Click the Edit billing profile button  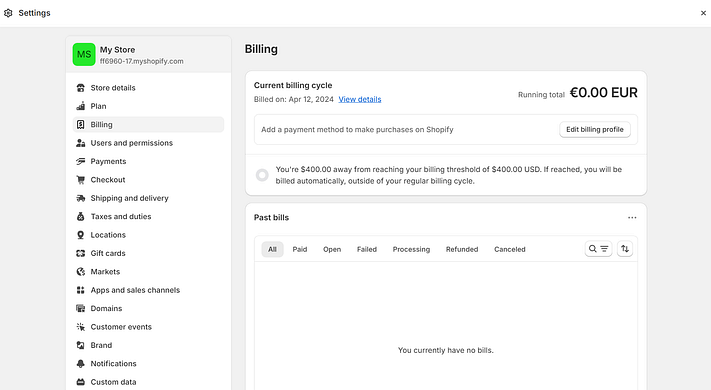click(x=595, y=130)
